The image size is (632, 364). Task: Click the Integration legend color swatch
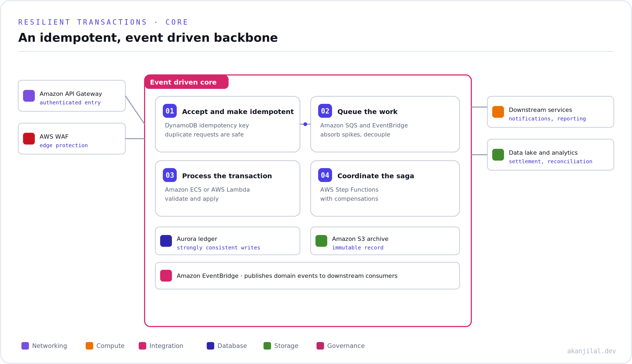coord(142,346)
